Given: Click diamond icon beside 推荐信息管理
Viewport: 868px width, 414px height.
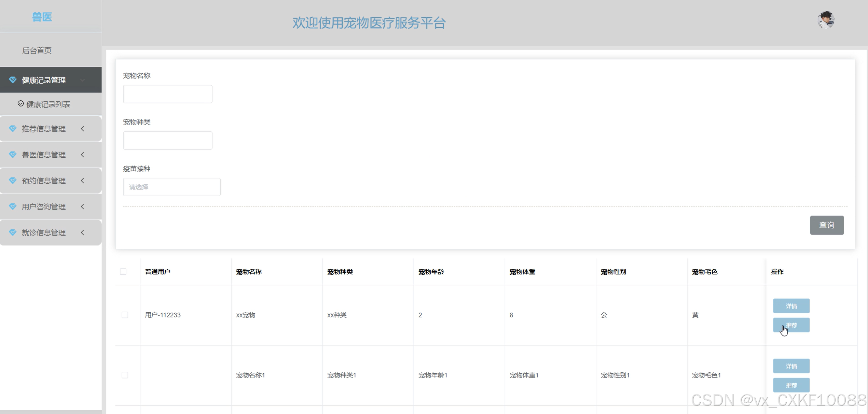Looking at the screenshot, I should click(13, 129).
